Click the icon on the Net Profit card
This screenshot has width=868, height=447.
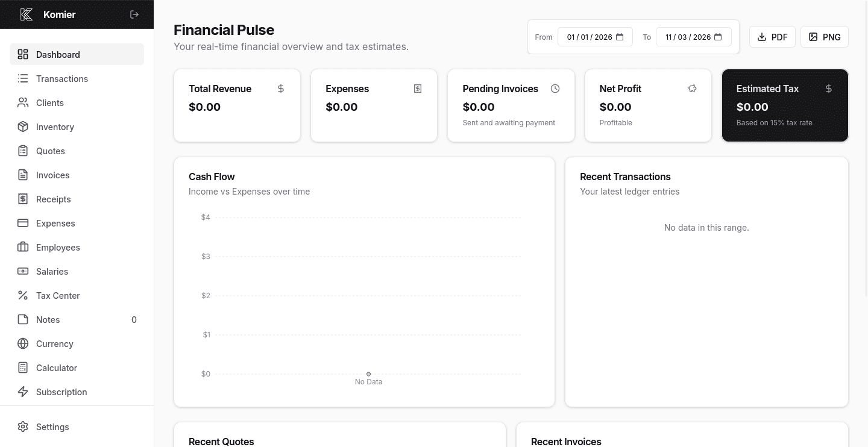[x=692, y=89]
